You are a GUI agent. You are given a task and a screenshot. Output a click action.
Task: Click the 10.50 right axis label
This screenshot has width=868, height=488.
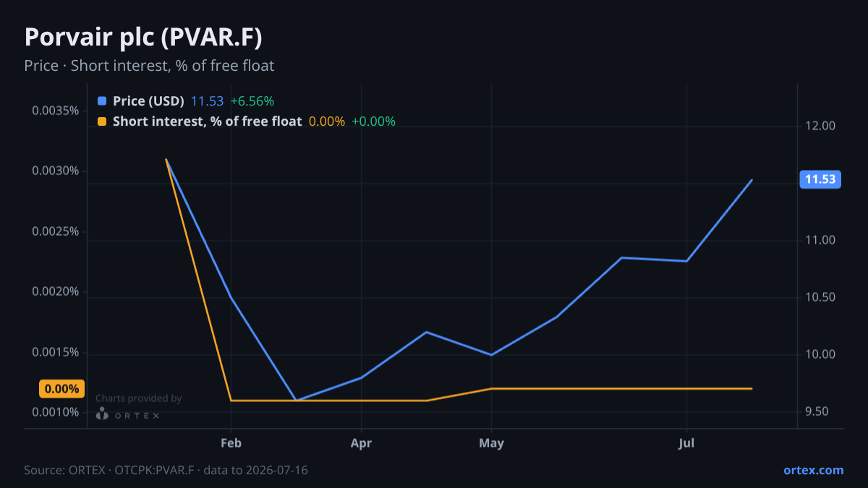[x=821, y=297]
